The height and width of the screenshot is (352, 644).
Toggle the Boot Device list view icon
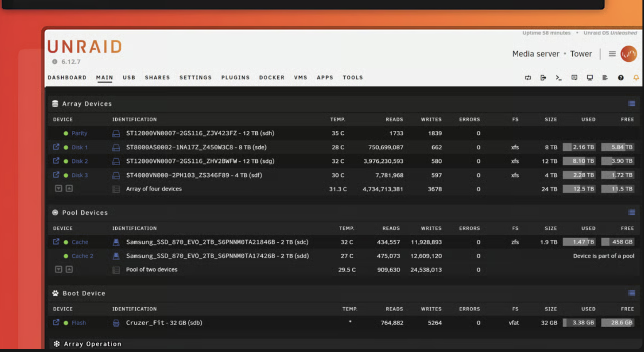click(x=631, y=293)
